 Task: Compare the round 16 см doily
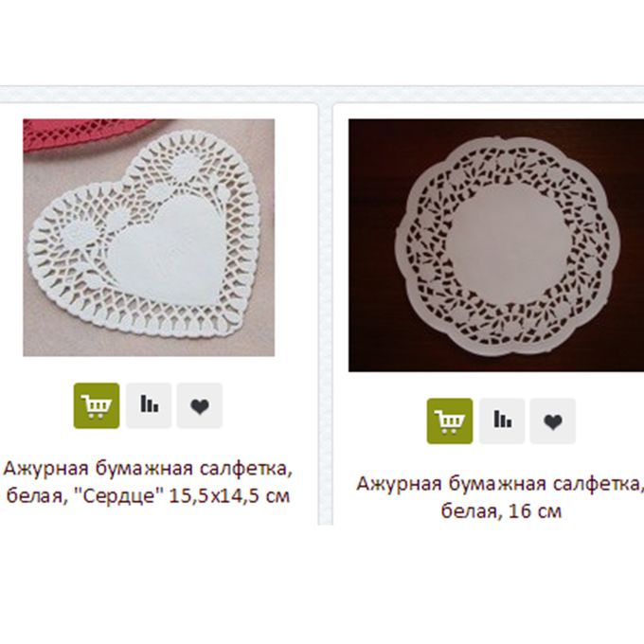click(502, 421)
